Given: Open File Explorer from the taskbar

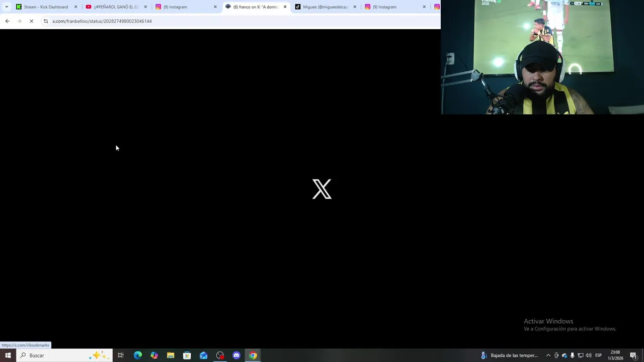Looking at the screenshot, I should click(171, 355).
